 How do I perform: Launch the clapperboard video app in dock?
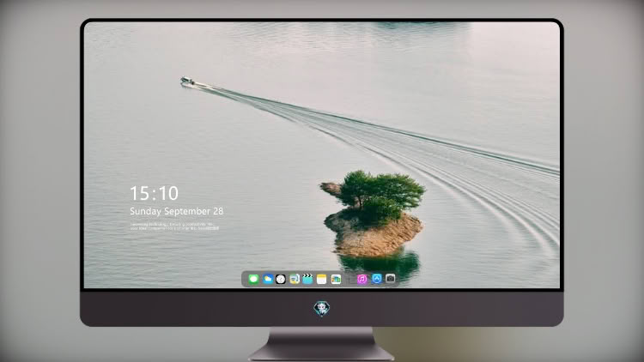[307, 279]
